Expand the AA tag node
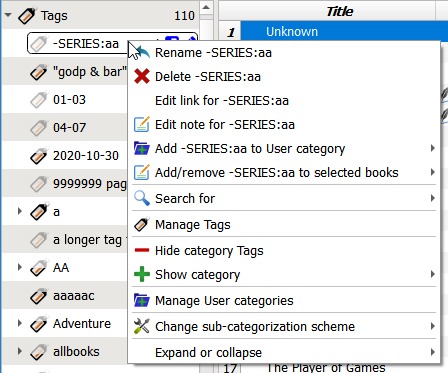Image resolution: width=448 pixels, height=373 pixels. tap(20, 267)
